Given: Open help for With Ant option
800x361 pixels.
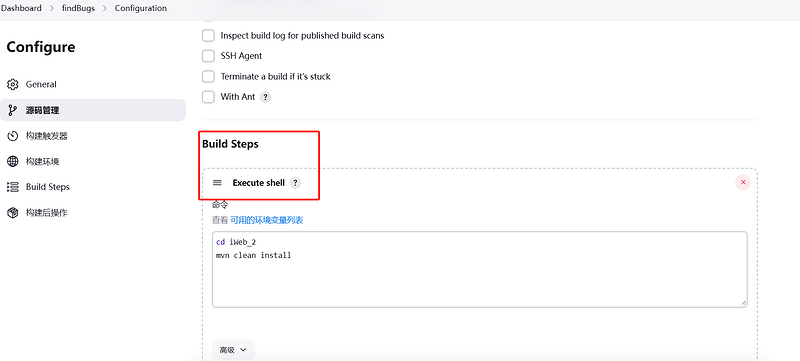Looking at the screenshot, I should [265, 97].
